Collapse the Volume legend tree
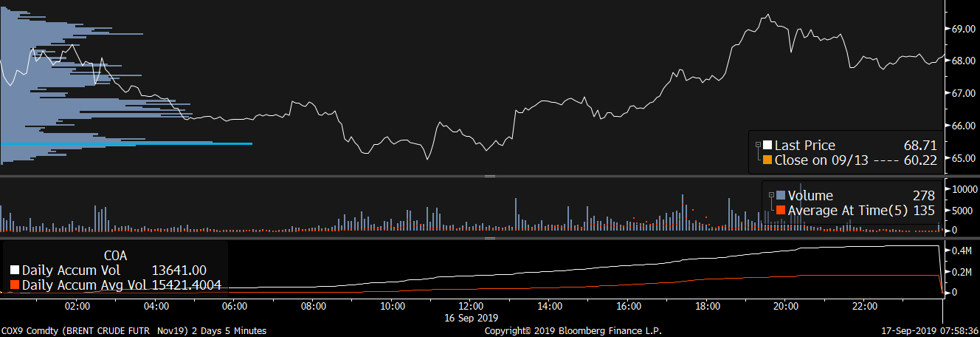Viewport: 980px width, 337px height. (x=771, y=196)
